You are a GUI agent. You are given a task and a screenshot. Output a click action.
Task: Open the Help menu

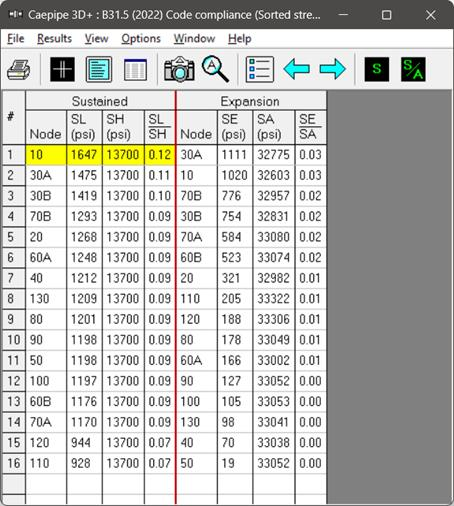[x=240, y=39]
